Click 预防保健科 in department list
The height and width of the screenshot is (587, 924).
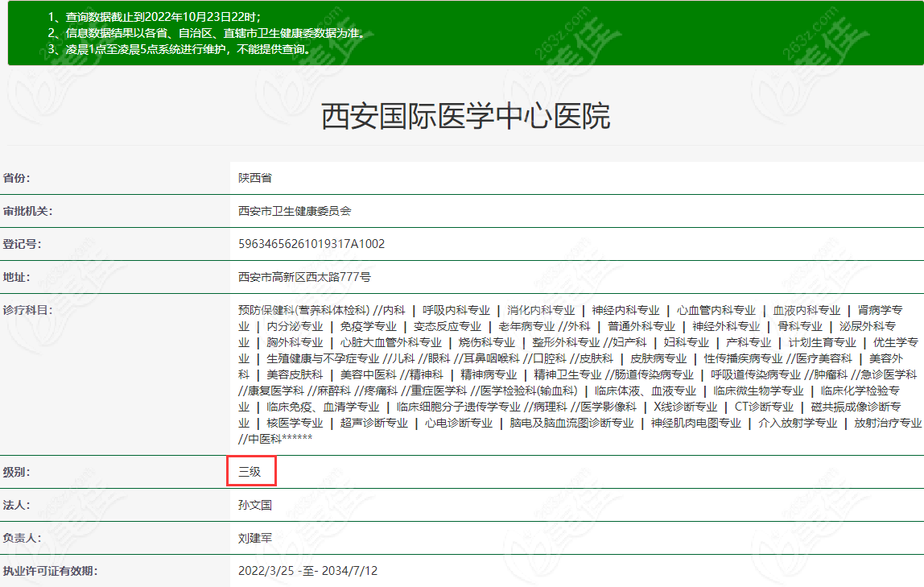click(266, 310)
